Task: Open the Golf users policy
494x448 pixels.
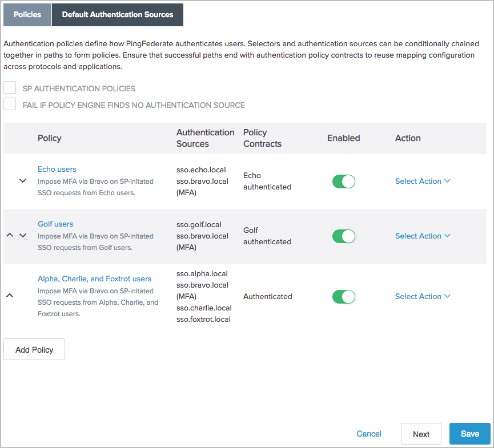Action: coord(55,224)
